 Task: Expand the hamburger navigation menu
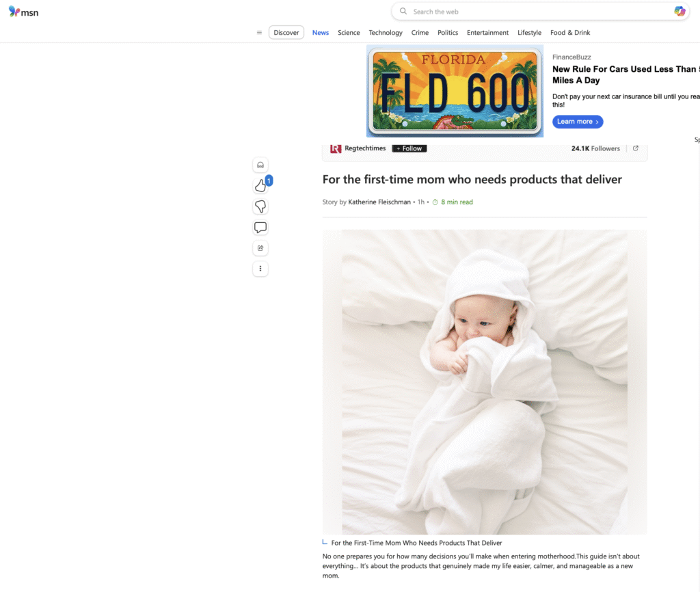tap(259, 33)
